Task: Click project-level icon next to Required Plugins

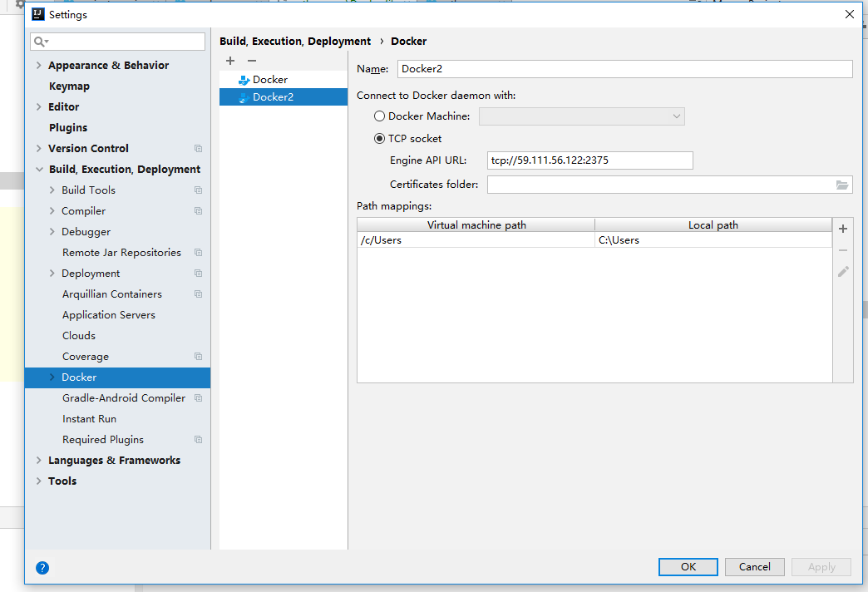Action: click(x=198, y=440)
